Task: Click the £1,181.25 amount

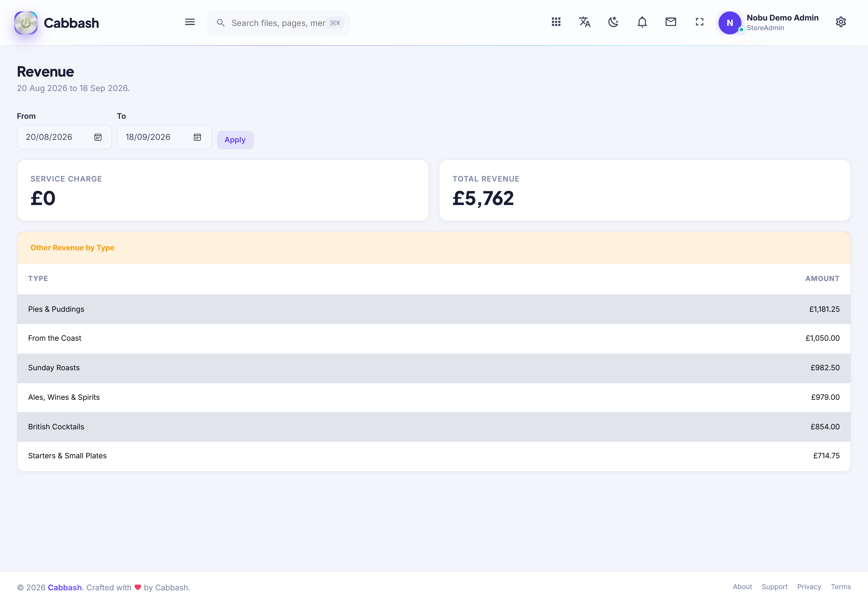Action: [x=824, y=309]
